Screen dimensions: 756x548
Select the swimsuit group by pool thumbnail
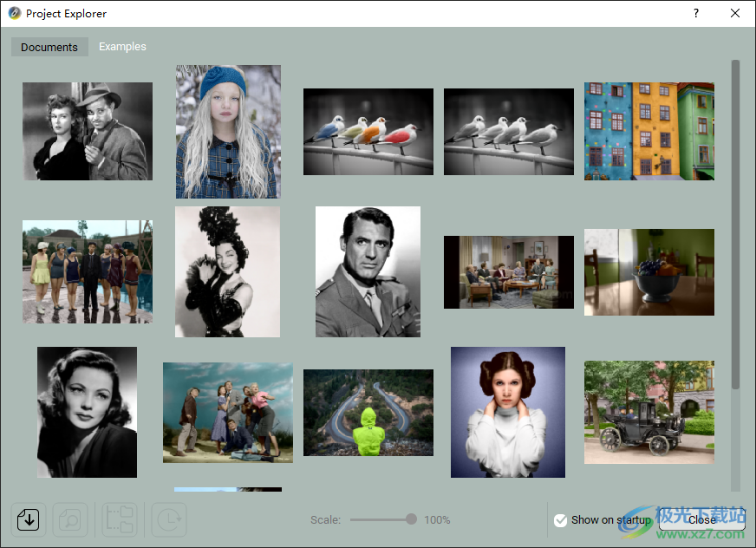coord(88,271)
